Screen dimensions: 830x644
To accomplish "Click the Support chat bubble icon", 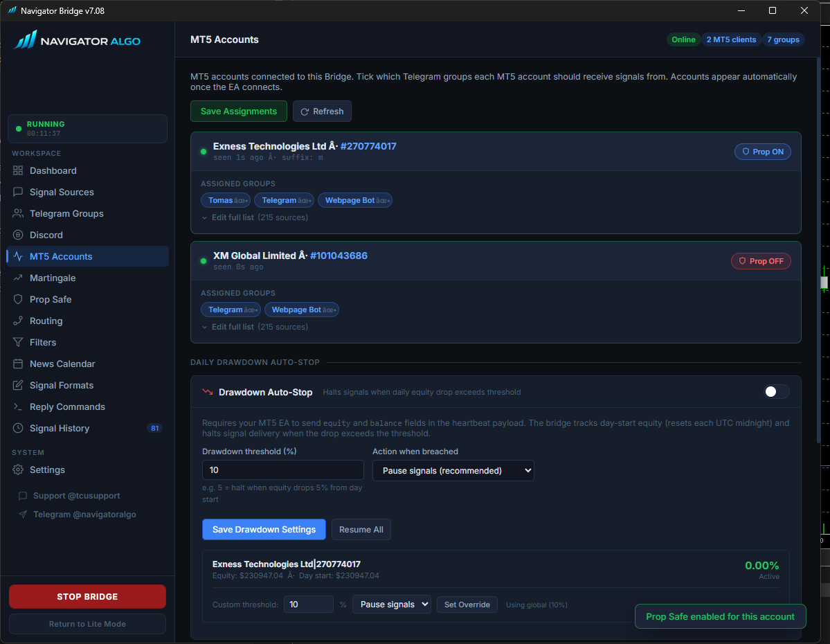I will (22, 496).
